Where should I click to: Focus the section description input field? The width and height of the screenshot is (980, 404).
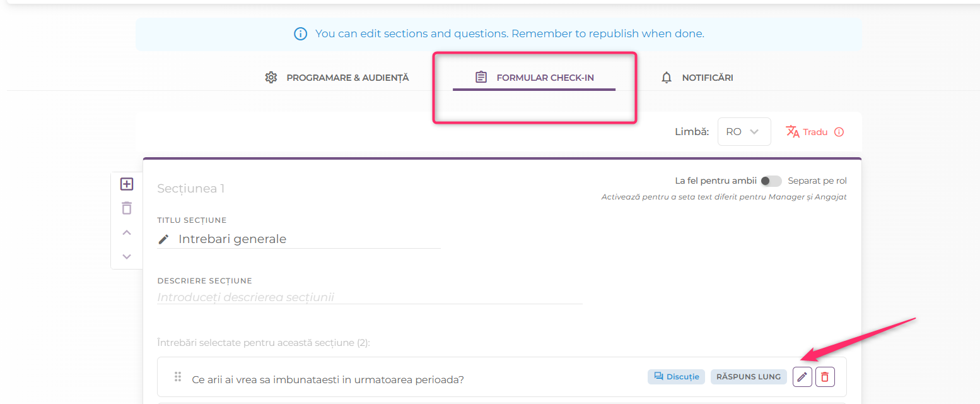coord(370,297)
